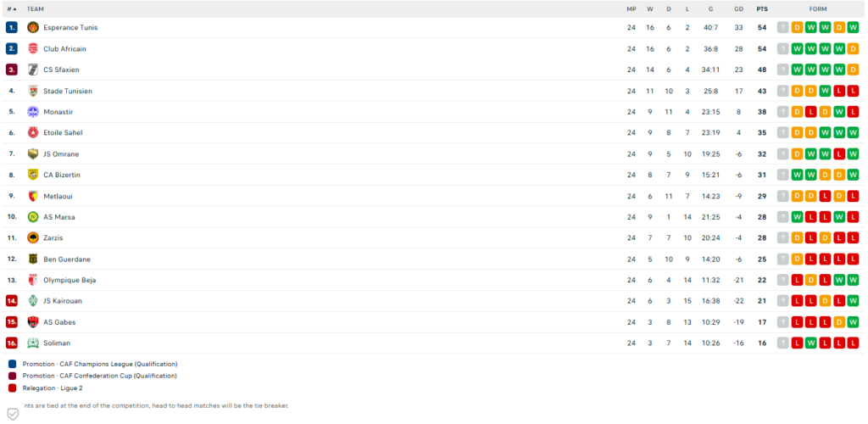
Task: Click the shield icon below the table
Action: (x=12, y=414)
